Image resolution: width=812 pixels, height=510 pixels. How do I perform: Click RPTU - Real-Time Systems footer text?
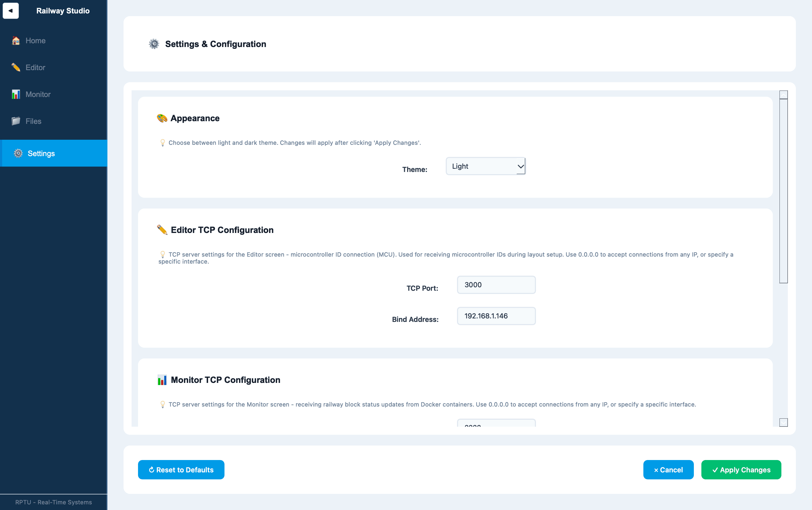(x=54, y=502)
